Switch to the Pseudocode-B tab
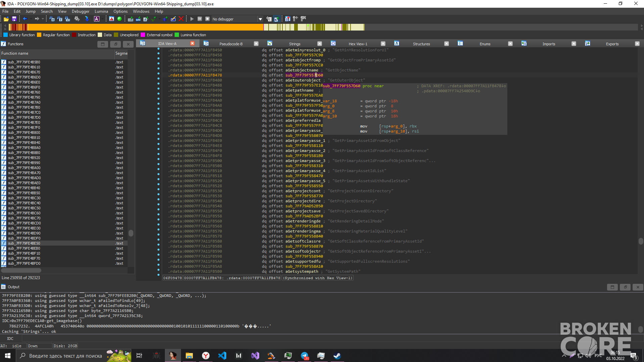This screenshot has height=362, width=644. [231, 44]
